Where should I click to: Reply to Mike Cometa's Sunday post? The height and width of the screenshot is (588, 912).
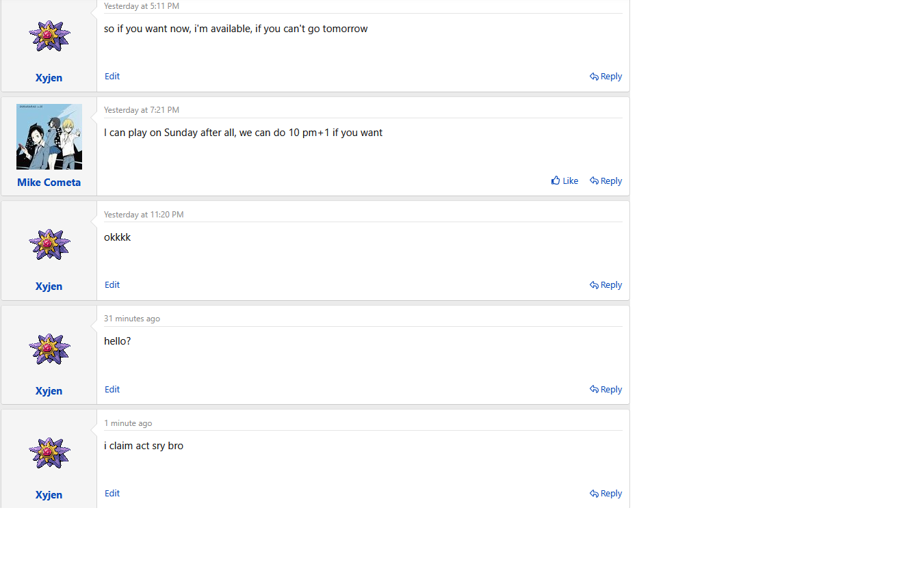coord(606,181)
